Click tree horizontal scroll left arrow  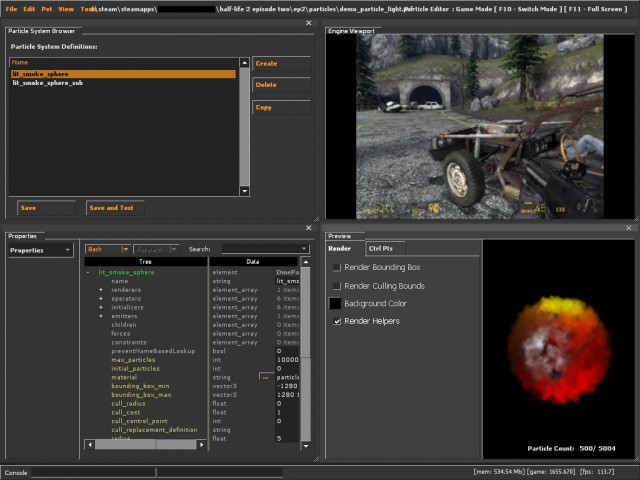coord(90,444)
